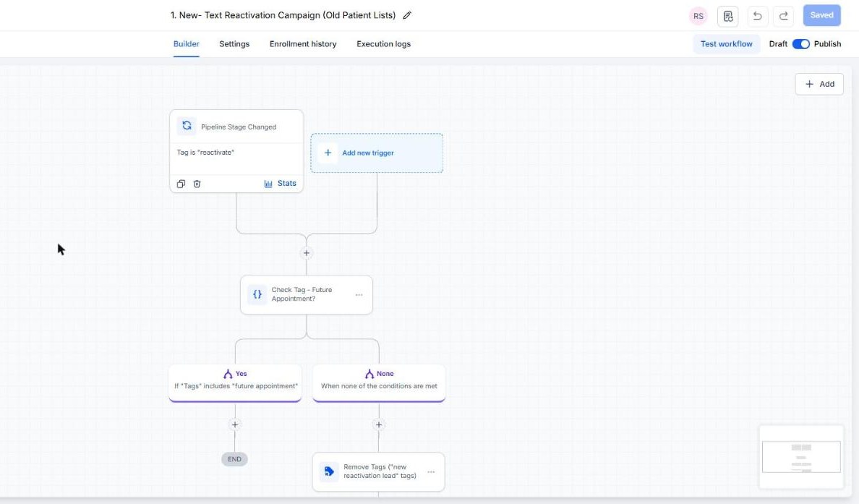Click Add new trigger
Image resolution: width=859 pixels, height=504 pixels.
pyautogui.click(x=377, y=153)
